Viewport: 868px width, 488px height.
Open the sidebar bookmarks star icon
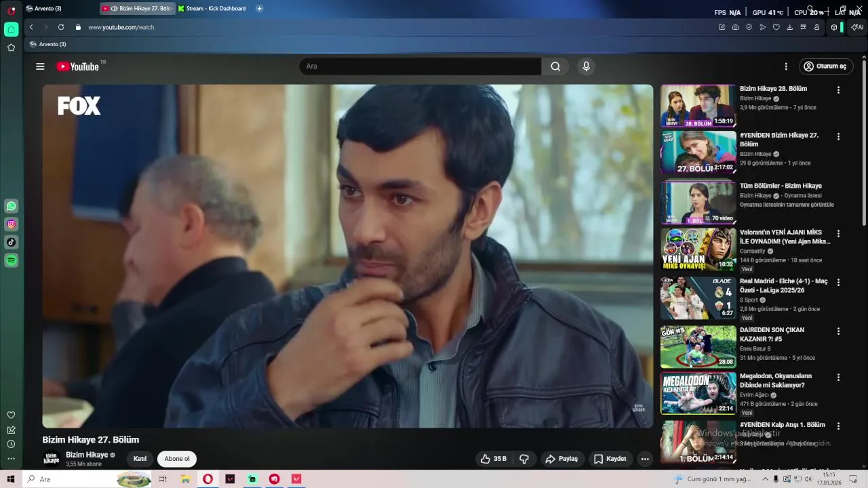(12, 47)
